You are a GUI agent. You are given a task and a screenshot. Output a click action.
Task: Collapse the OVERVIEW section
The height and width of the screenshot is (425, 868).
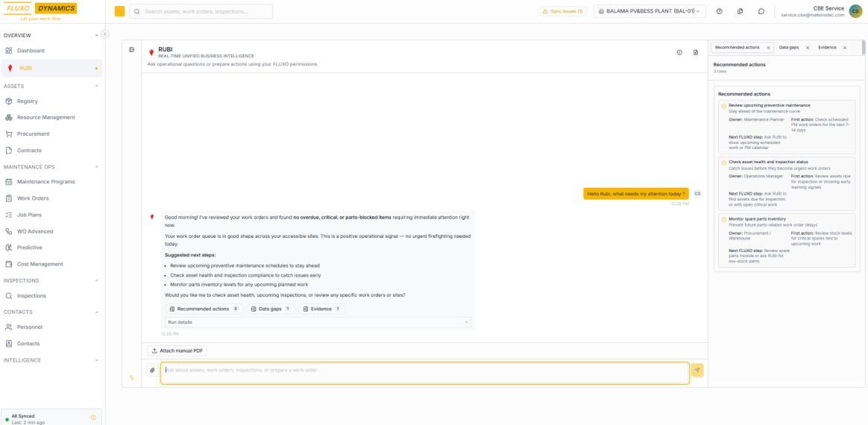[97, 36]
